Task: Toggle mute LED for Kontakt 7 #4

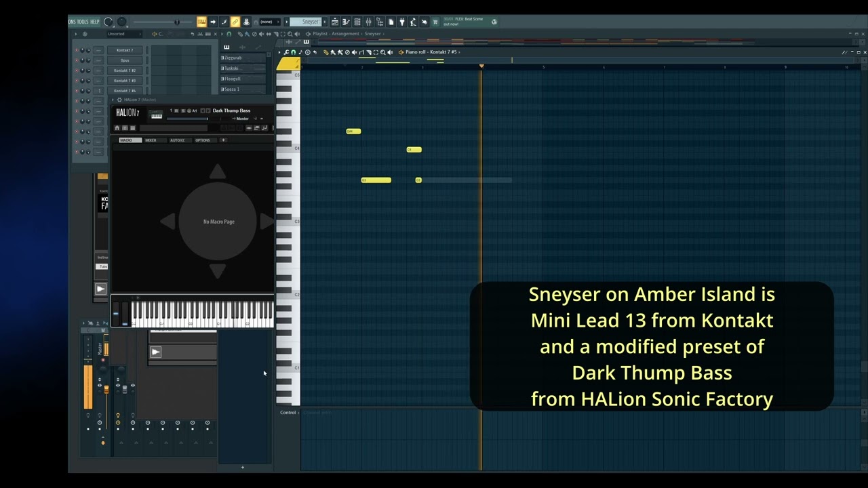Action: [77, 91]
